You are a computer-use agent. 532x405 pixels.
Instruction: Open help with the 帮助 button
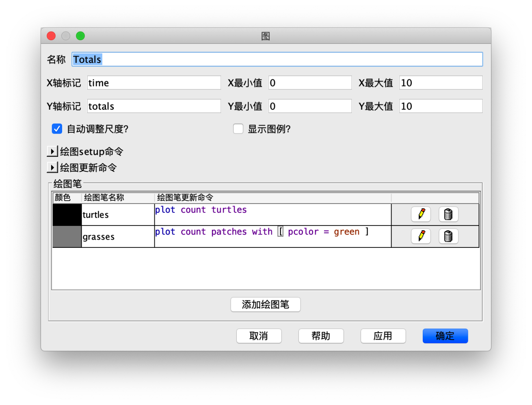pos(321,336)
